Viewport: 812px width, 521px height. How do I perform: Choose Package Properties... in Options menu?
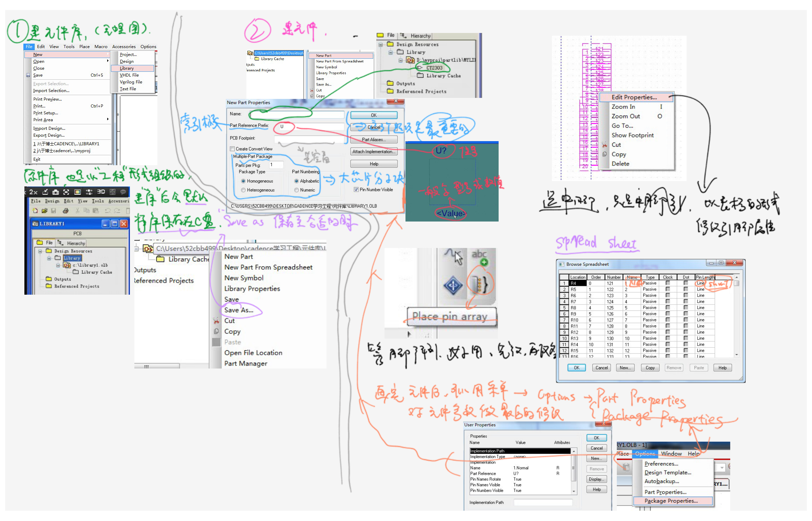(672, 501)
